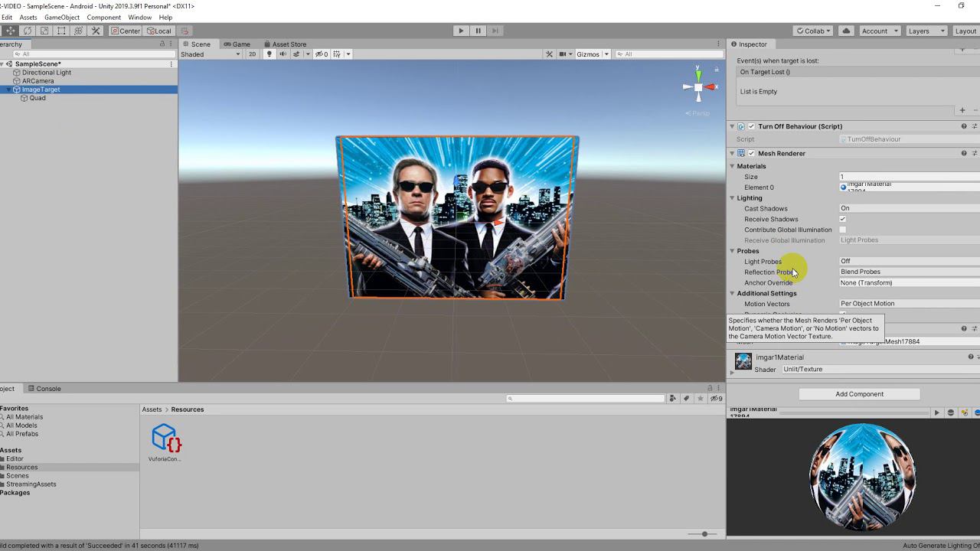This screenshot has width=980, height=551.
Task: Toggle scene audio speaker icon
Action: point(283,54)
